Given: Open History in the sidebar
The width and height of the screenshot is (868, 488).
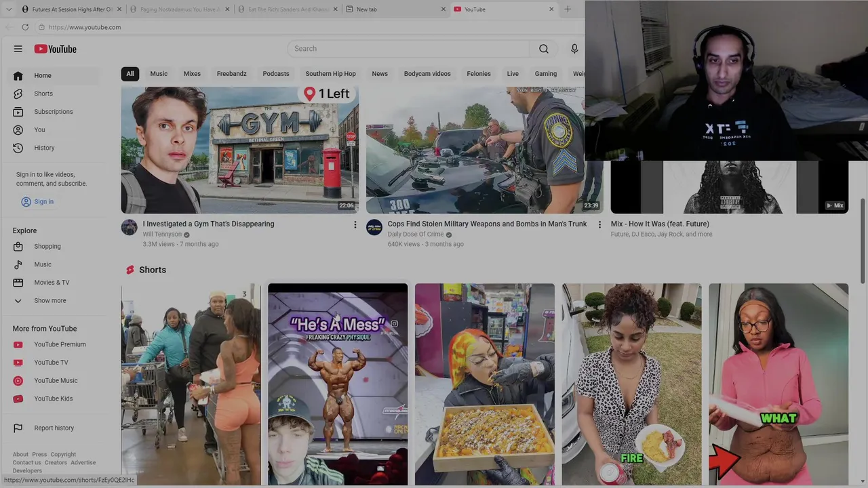Looking at the screenshot, I should 54,148.
